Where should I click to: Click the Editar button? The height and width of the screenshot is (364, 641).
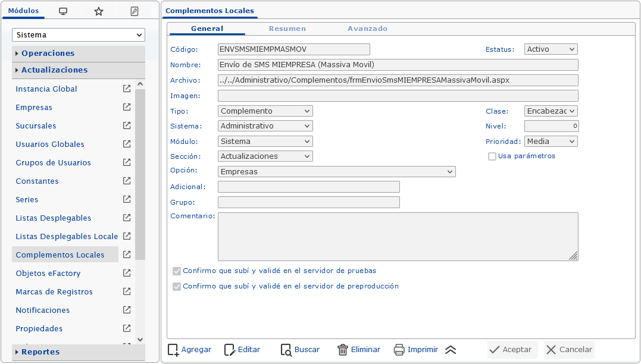[x=242, y=350]
